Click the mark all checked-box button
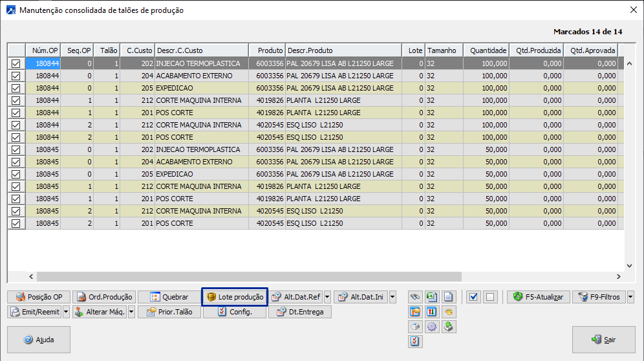 474,297
